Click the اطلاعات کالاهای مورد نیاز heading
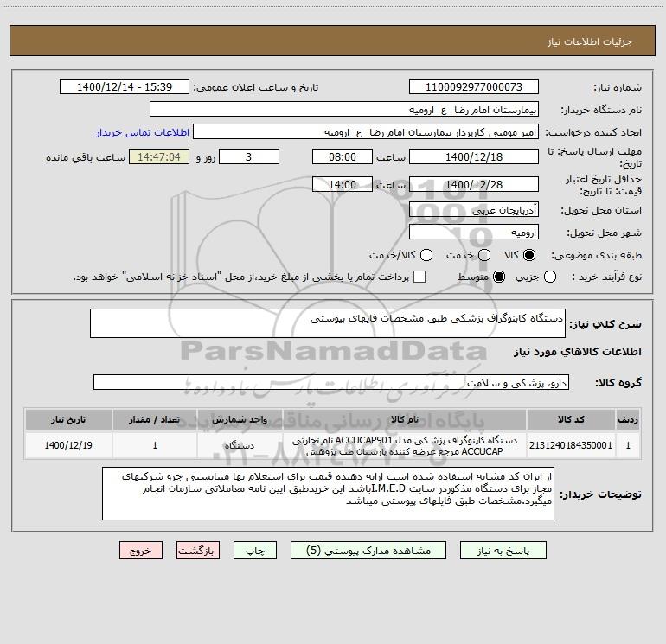This screenshot has height=644, width=666. click(x=577, y=352)
